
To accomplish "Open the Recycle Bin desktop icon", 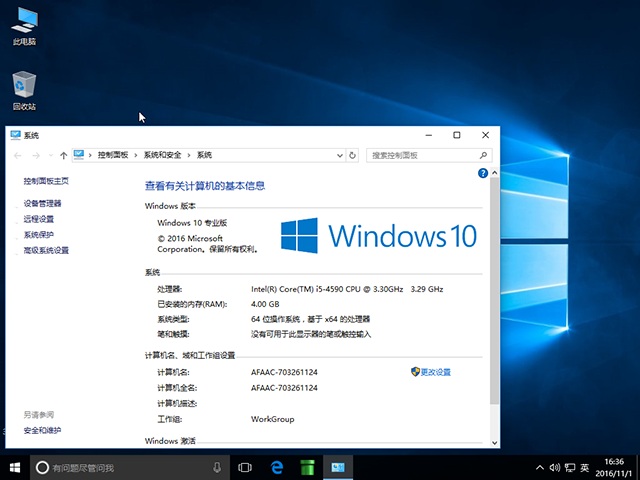I will point(24,90).
